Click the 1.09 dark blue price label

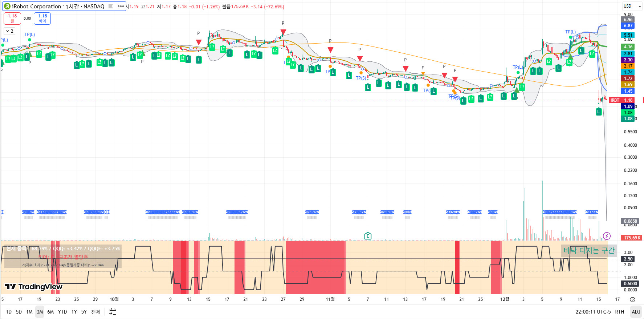click(x=628, y=106)
